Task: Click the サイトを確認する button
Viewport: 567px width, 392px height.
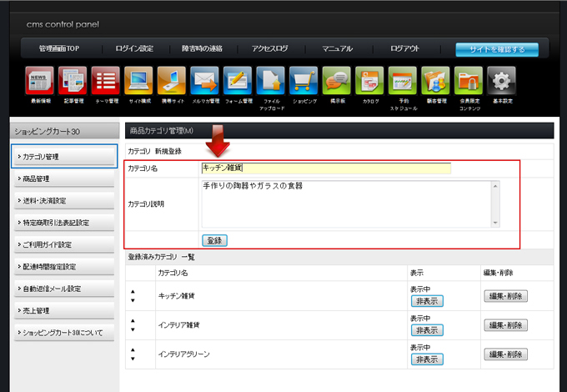Action: 496,49
